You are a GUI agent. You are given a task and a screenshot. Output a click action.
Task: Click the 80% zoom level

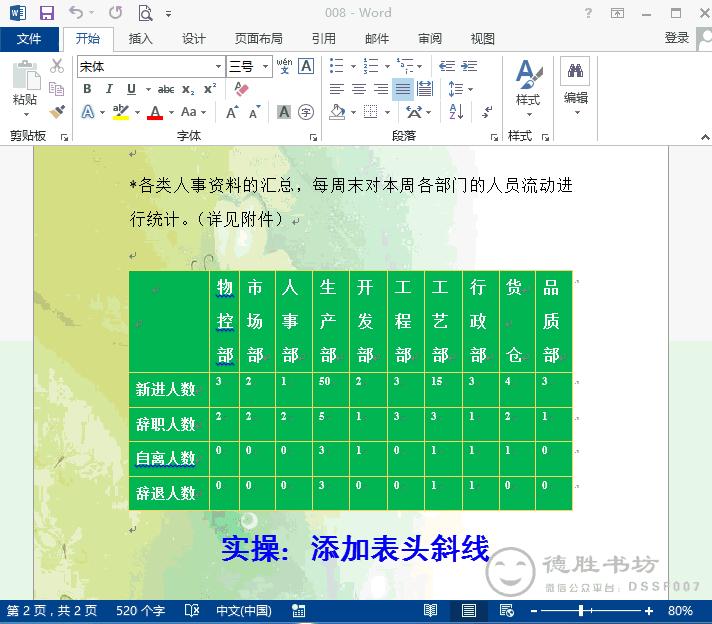pyautogui.click(x=680, y=611)
